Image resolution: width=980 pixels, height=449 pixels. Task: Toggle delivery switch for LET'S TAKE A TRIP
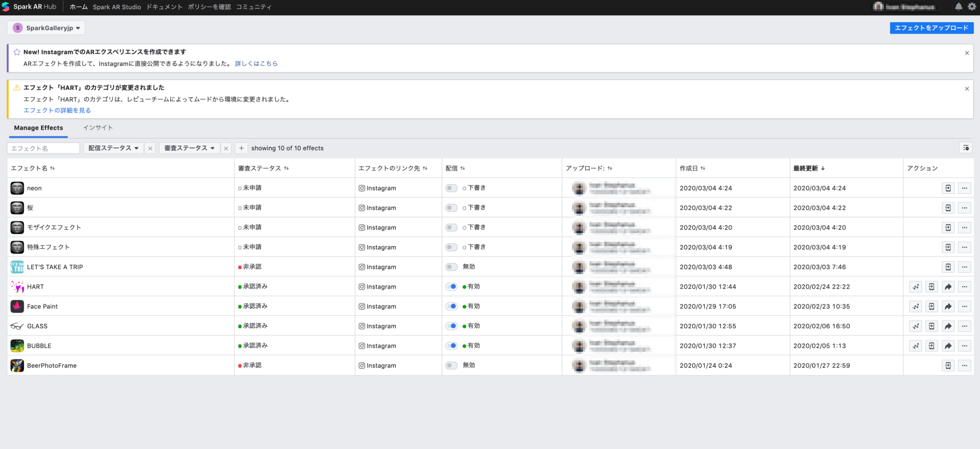451,267
